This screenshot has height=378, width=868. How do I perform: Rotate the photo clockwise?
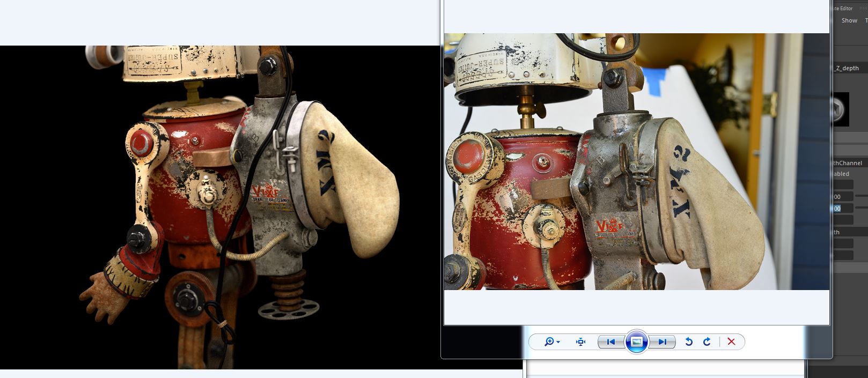click(707, 342)
